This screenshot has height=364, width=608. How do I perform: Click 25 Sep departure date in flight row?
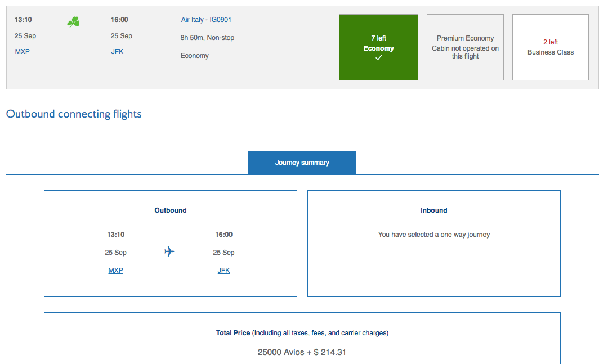pos(25,36)
